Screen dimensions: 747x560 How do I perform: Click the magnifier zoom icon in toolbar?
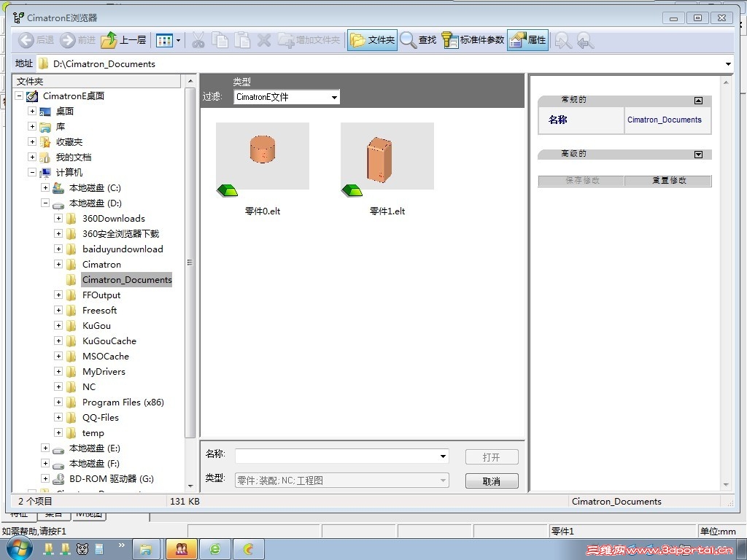(x=563, y=41)
